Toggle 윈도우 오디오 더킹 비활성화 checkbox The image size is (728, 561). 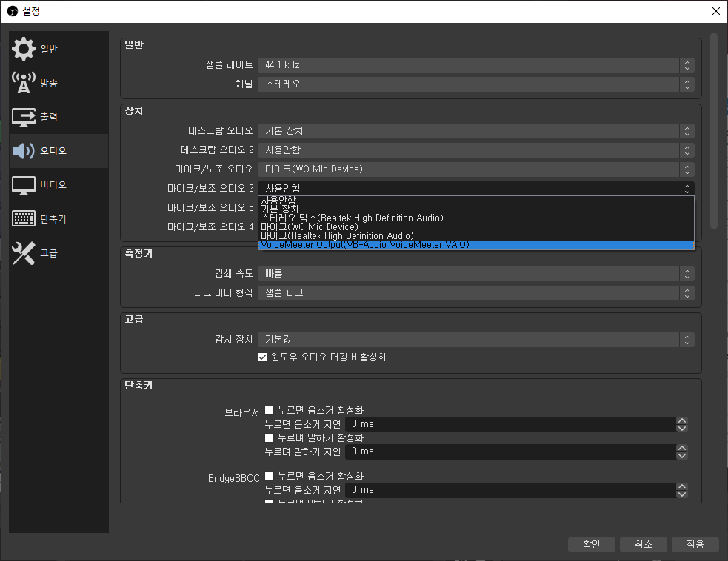coord(262,357)
